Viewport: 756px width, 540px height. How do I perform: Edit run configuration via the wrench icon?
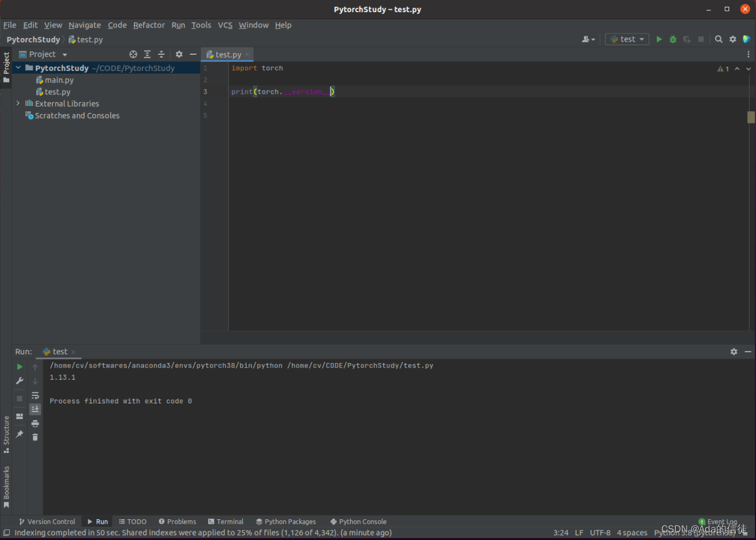pos(19,380)
